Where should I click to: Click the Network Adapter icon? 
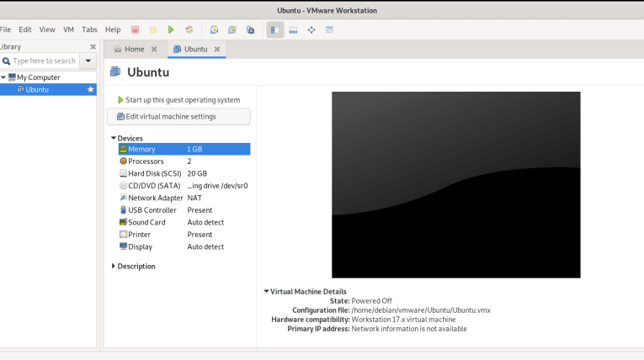[x=123, y=198]
